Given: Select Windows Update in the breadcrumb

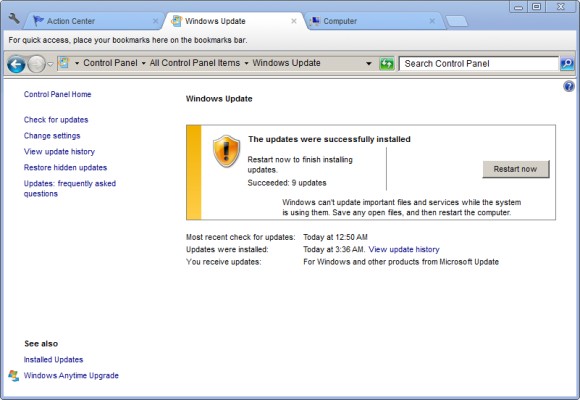Looking at the screenshot, I should coord(286,63).
